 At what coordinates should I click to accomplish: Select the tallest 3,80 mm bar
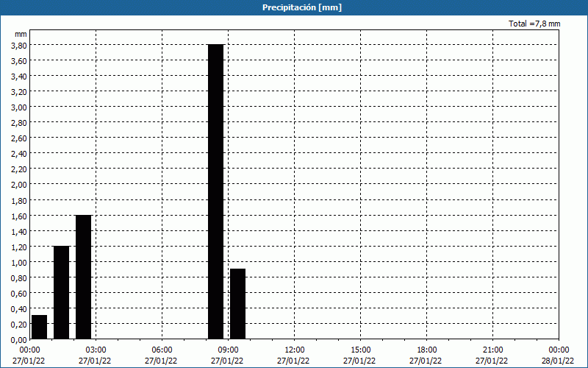pos(215,192)
